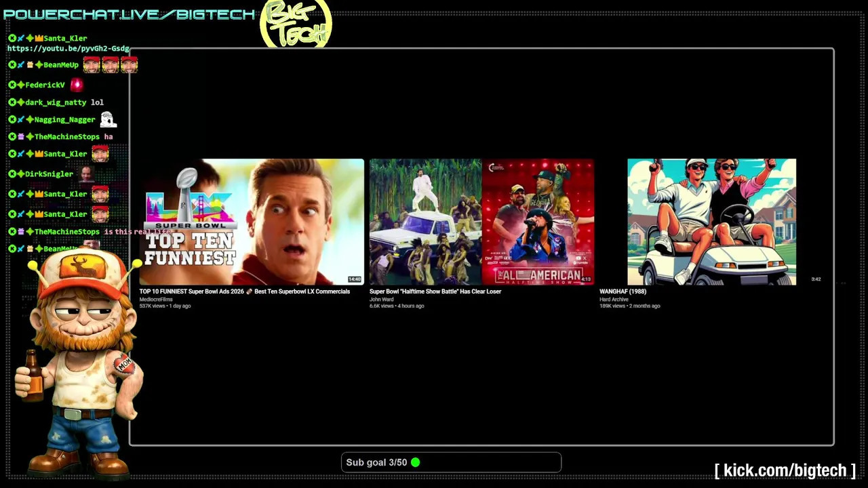Screen dimensions: 868x488
Task: Click the dark_wig_natty username
Action: pos(56,102)
